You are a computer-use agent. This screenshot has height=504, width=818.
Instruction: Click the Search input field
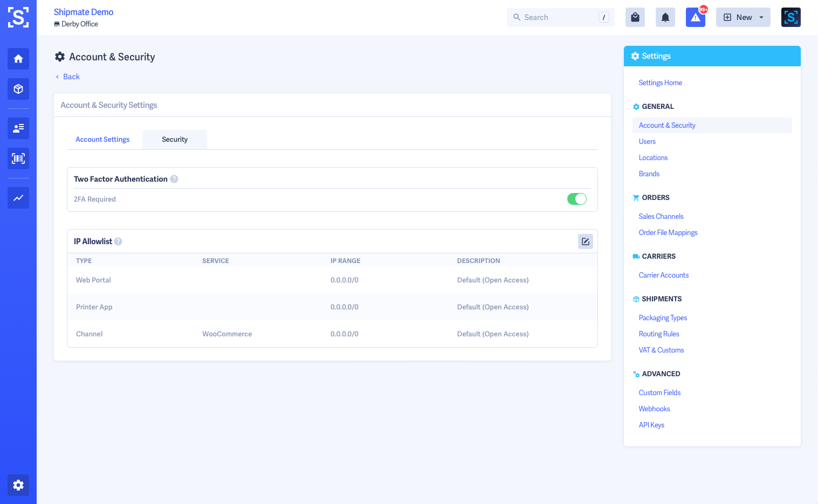coord(560,17)
